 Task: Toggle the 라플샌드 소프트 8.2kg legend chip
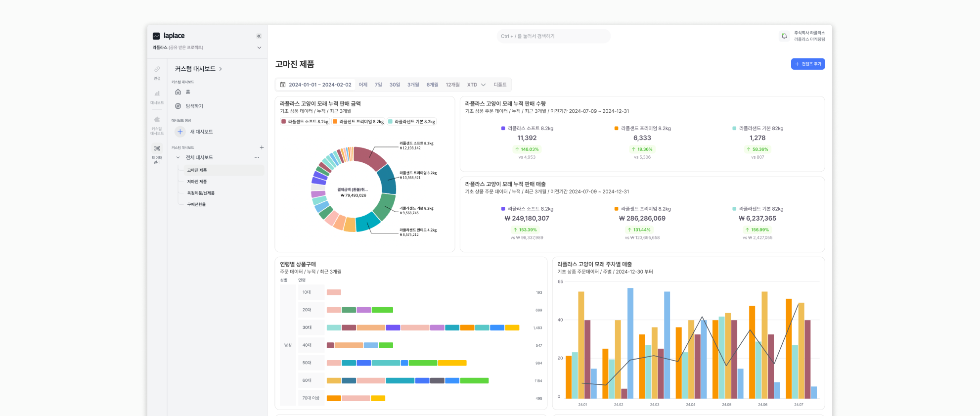coord(305,122)
